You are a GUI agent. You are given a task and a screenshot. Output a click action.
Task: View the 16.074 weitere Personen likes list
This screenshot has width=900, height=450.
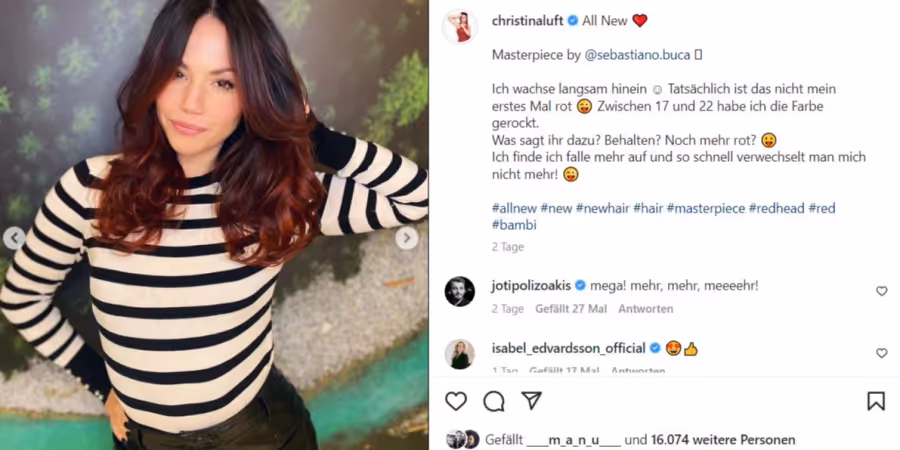pyautogui.click(x=718, y=440)
